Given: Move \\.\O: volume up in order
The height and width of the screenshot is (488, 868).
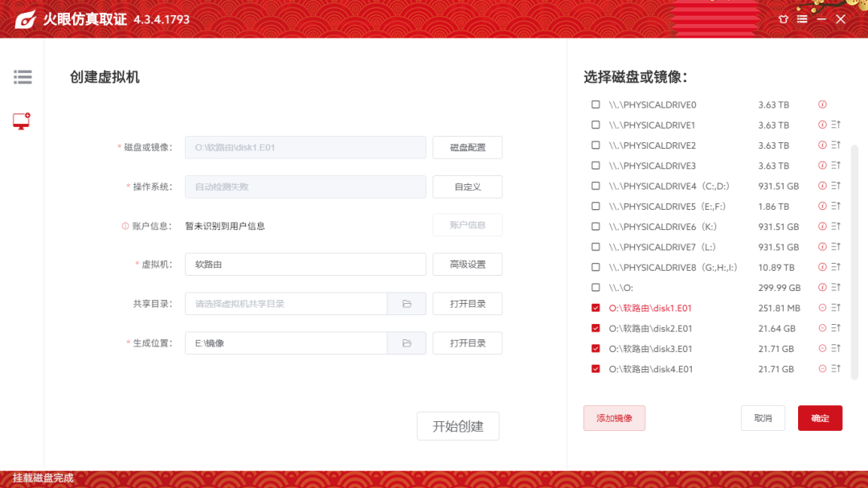Looking at the screenshot, I should tap(836, 288).
